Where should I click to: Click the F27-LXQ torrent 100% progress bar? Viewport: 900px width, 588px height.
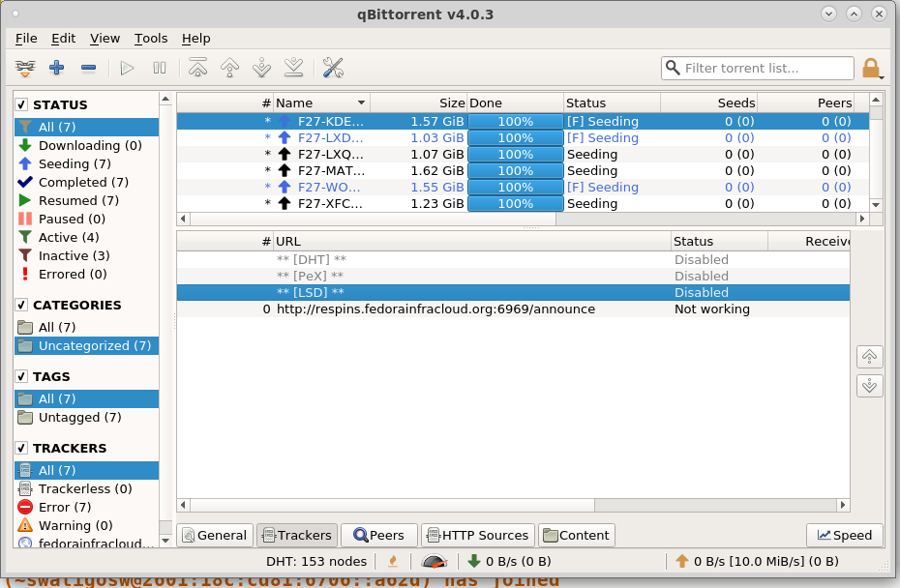click(x=516, y=155)
